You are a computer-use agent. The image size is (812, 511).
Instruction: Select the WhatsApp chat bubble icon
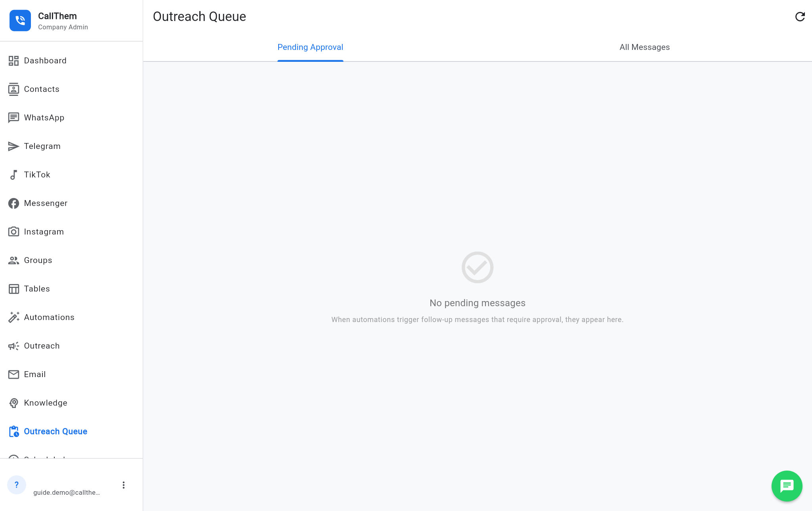(13, 118)
